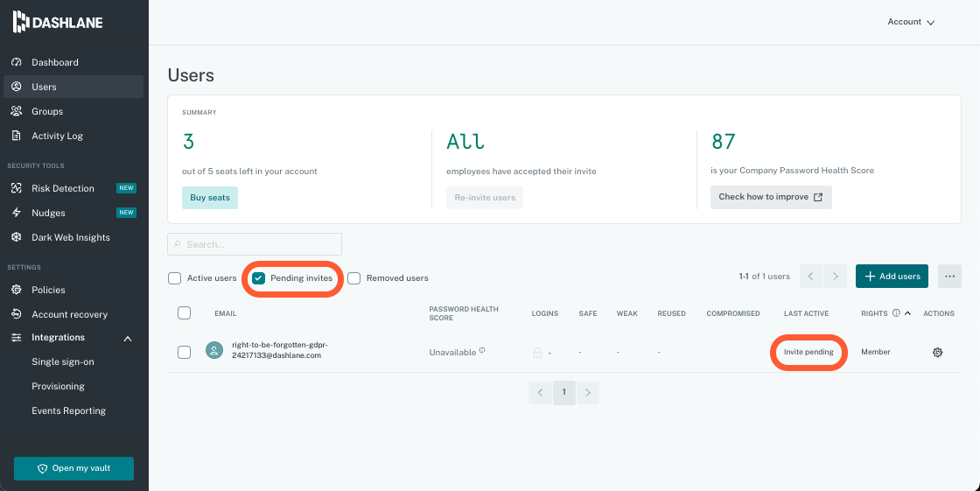Click the Dashlane logo icon

point(21,22)
